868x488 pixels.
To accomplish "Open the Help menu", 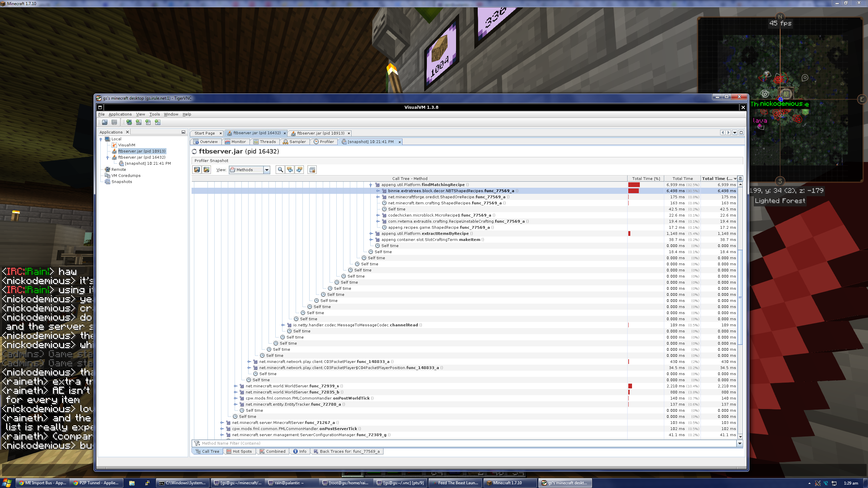I will (x=187, y=114).
